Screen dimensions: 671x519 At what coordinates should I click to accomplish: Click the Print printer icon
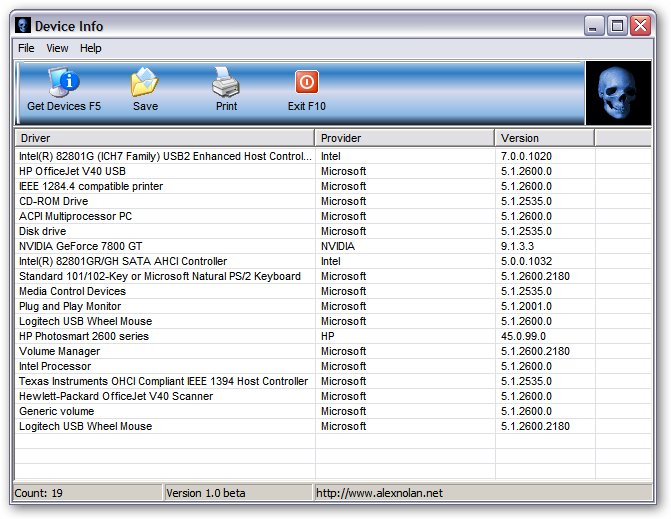[x=226, y=81]
